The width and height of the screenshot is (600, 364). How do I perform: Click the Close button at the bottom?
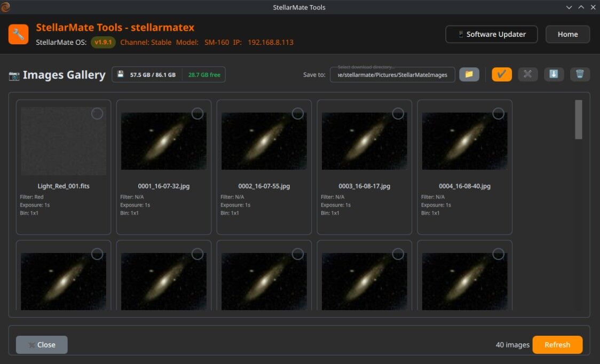(x=42, y=345)
